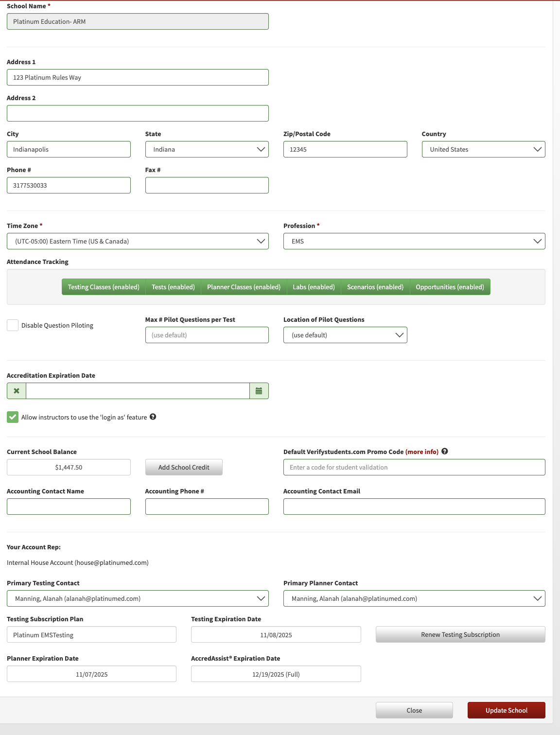Clear the Accreditation Expiration Date with X icon
Viewport: 560px width, 735px height.
click(x=17, y=391)
